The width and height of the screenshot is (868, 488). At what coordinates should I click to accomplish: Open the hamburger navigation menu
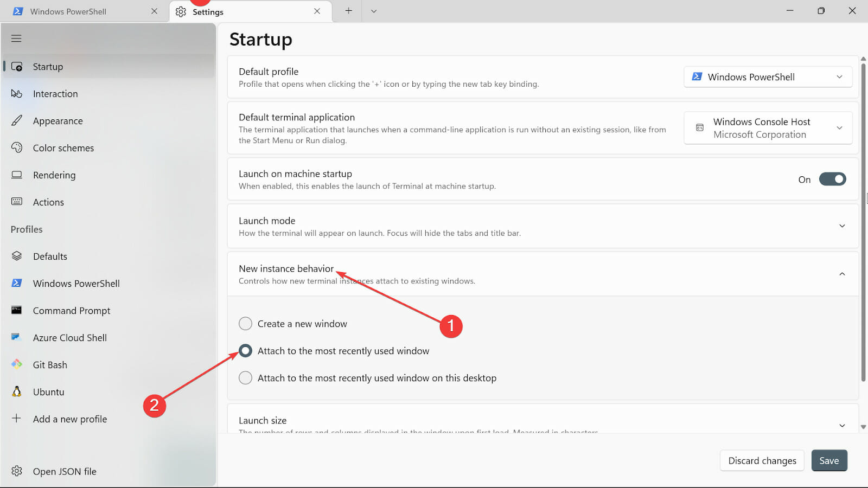(x=16, y=38)
